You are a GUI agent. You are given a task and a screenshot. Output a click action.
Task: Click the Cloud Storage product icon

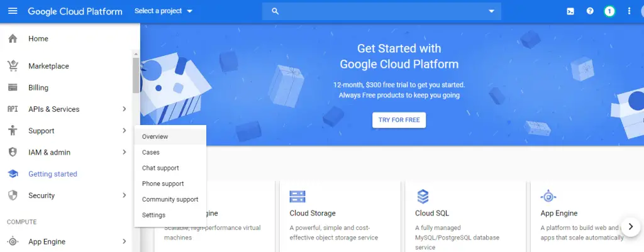point(297,197)
